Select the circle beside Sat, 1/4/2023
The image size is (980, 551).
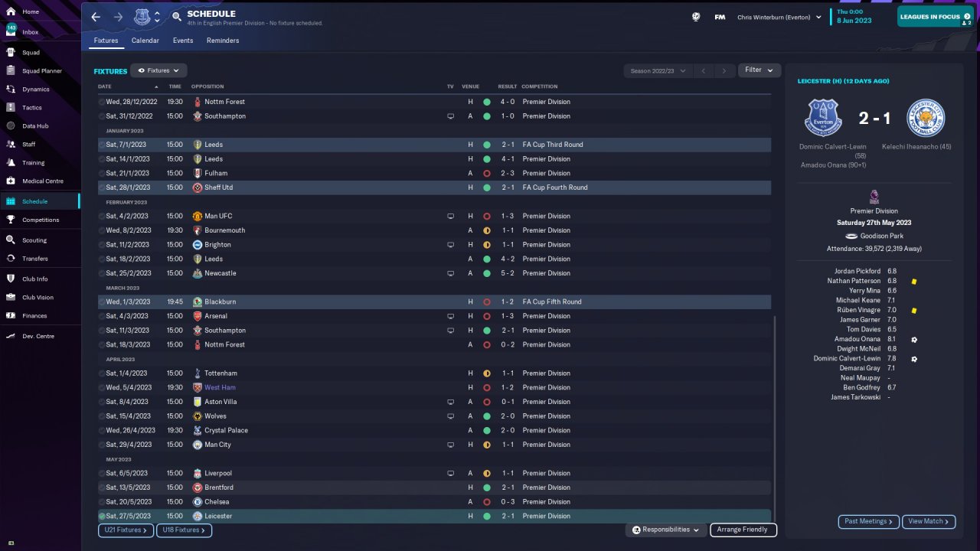pyautogui.click(x=102, y=373)
